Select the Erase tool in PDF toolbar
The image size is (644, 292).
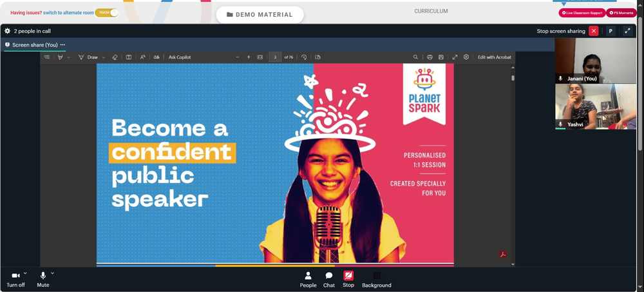coord(115,57)
